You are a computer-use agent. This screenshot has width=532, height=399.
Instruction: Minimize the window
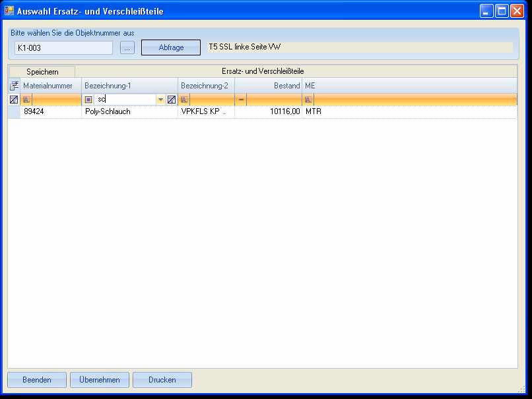[x=486, y=11]
